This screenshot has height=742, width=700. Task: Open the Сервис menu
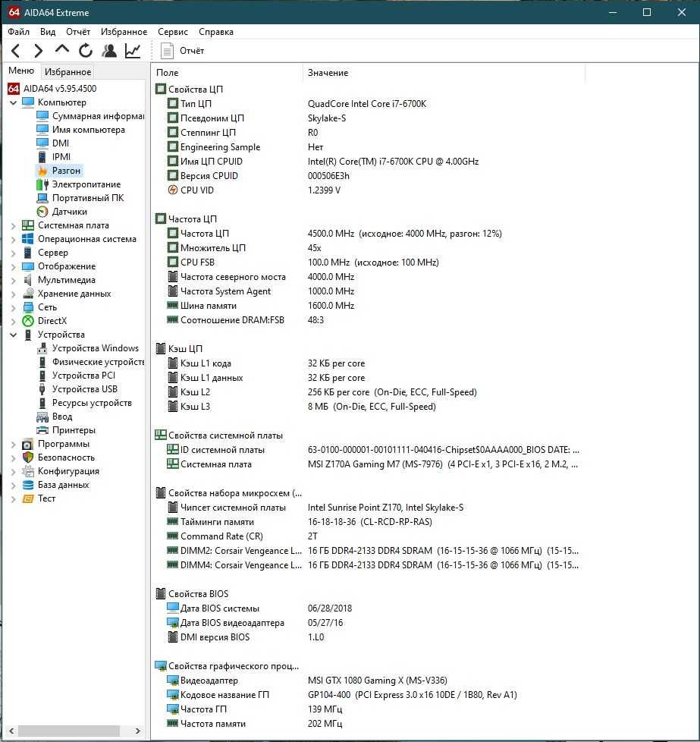(173, 32)
